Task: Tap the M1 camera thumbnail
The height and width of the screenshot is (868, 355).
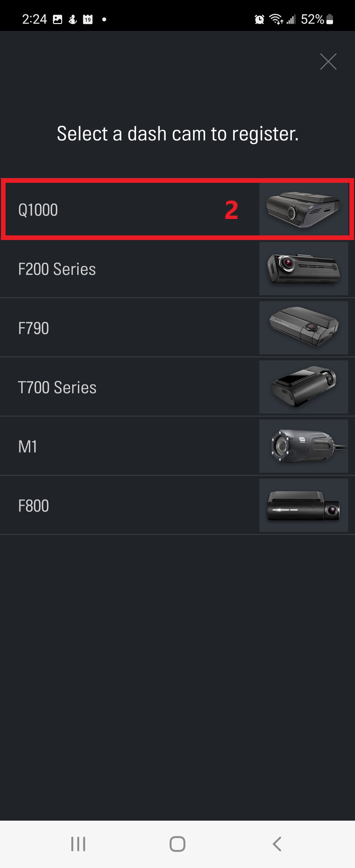Action: pos(303,446)
